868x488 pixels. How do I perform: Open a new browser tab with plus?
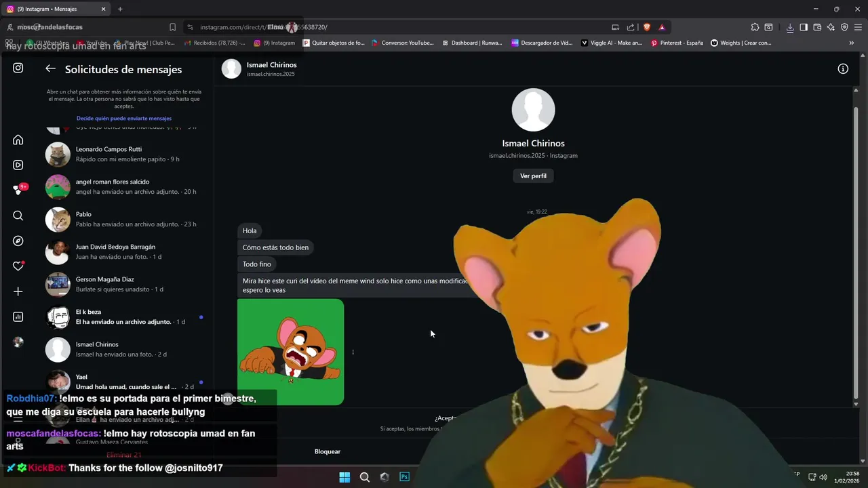[x=120, y=9]
